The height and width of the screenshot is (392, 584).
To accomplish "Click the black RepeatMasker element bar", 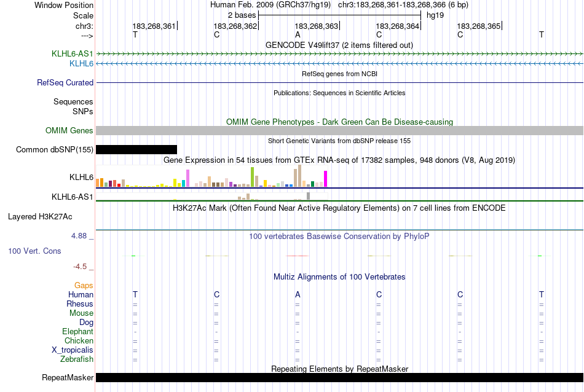I will coord(340,377).
